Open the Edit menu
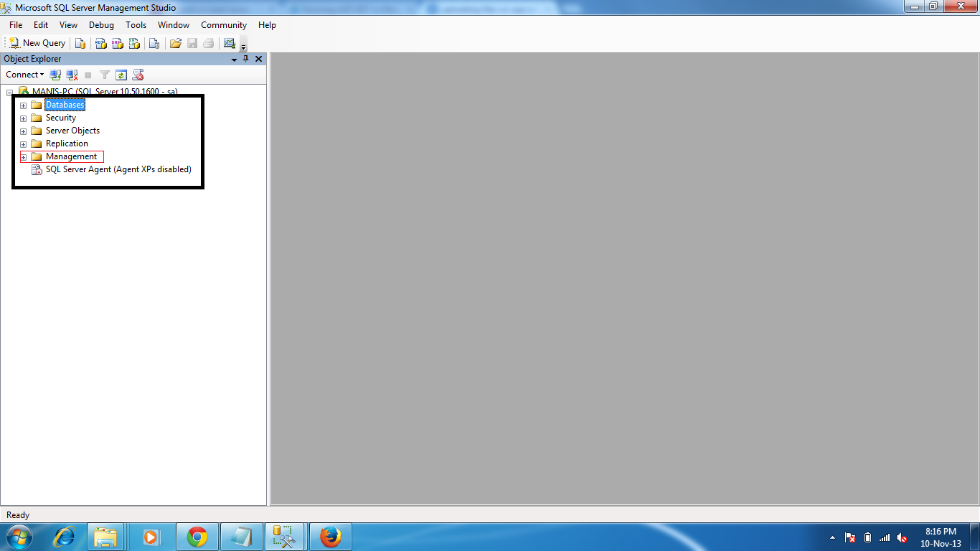This screenshot has width=980, height=551. coord(41,24)
